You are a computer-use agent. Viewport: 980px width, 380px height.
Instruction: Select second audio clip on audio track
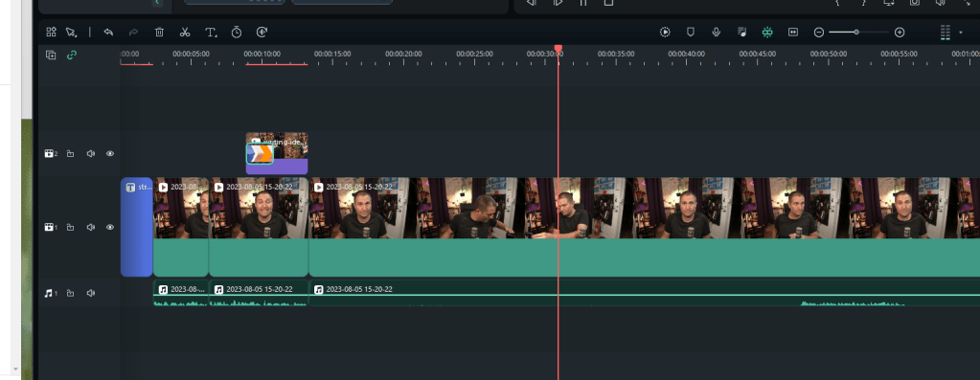pyautogui.click(x=259, y=293)
